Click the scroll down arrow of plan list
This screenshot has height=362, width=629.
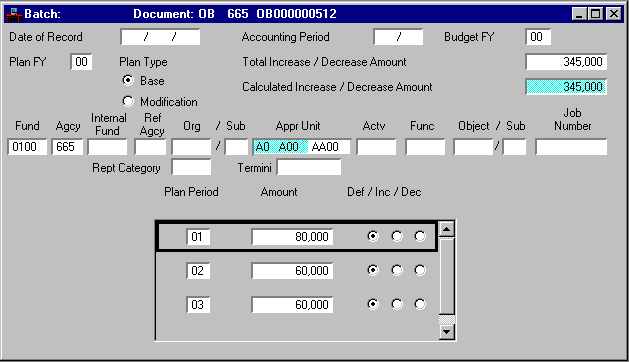click(x=447, y=332)
